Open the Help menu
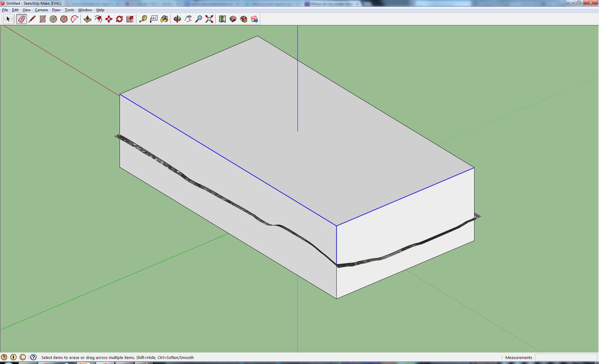The height and width of the screenshot is (364, 599). 100,10
